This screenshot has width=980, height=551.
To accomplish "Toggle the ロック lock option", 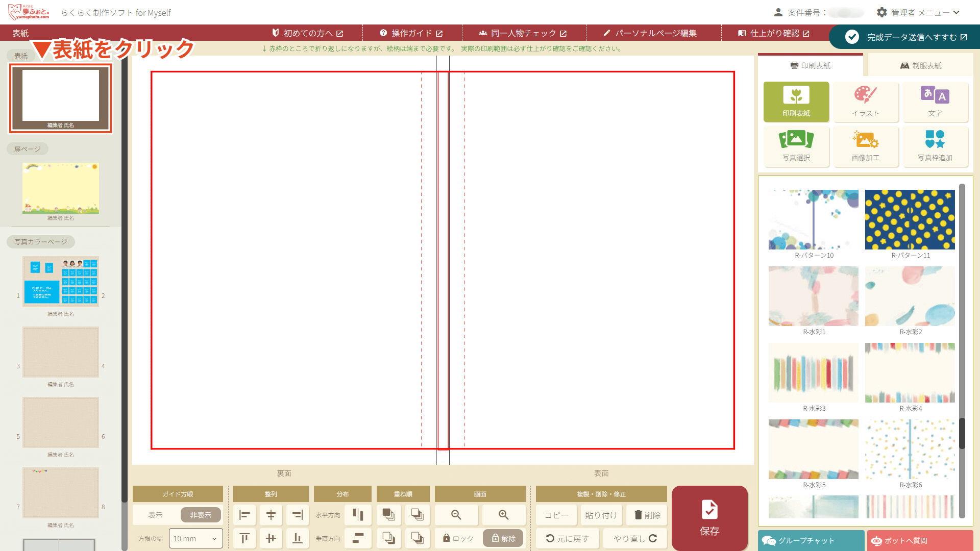I will click(458, 538).
